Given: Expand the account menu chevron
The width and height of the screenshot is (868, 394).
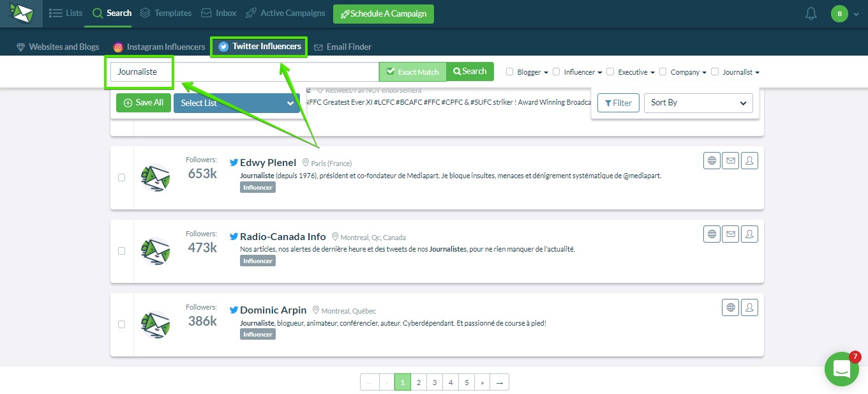Looking at the screenshot, I should click(x=856, y=14).
